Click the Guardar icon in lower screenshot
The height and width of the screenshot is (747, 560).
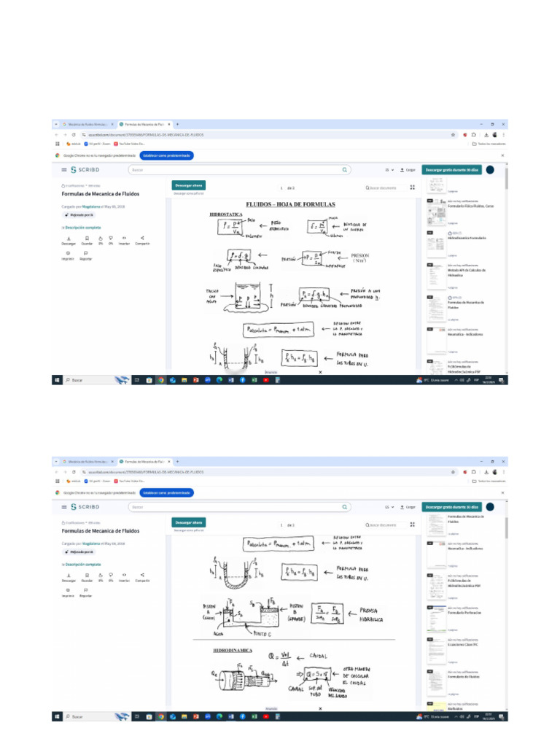(x=87, y=575)
